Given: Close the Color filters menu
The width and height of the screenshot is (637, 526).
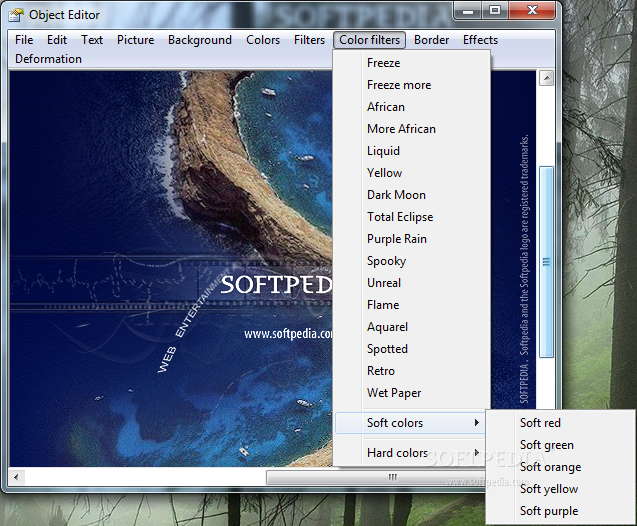Looking at the screenshot, I should [369, 40].
